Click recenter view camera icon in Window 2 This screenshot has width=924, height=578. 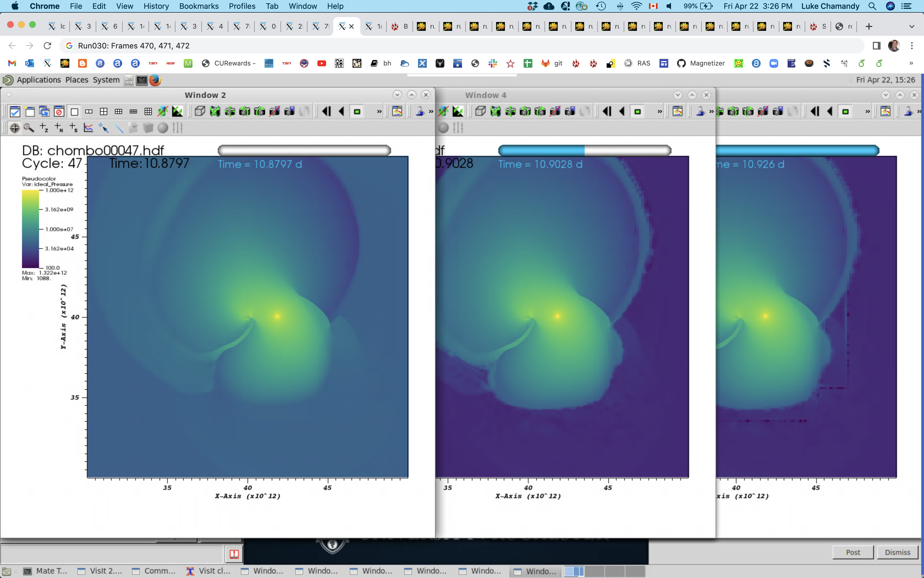click(x=230, y=112)
